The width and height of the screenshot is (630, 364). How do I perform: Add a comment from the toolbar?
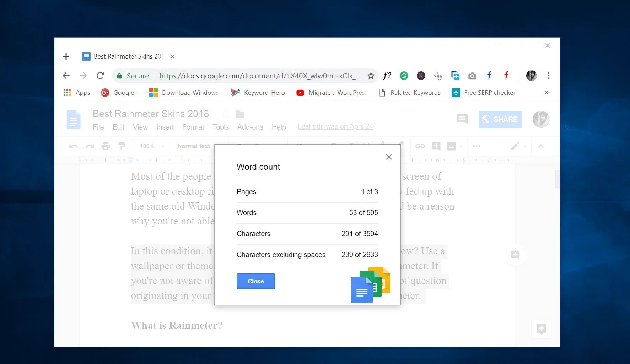pyautogui.click(x=436, y=146)
